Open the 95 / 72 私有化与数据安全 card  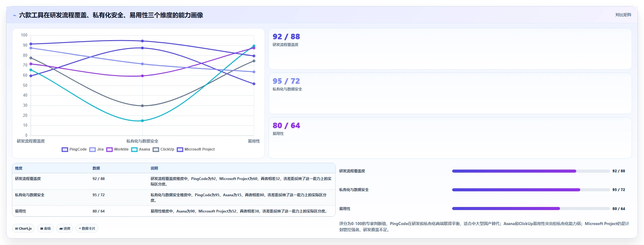(450, 94)
